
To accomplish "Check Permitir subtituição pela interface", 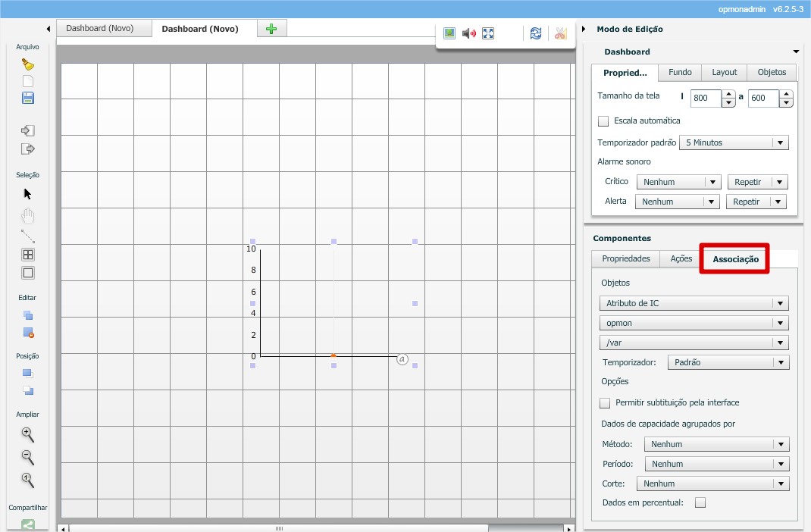I will [605, 403].
